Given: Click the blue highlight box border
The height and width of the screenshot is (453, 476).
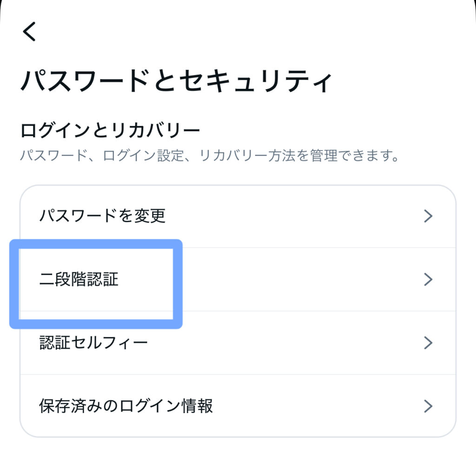Looking at the screenshot, I should click(x=177, y=284).
